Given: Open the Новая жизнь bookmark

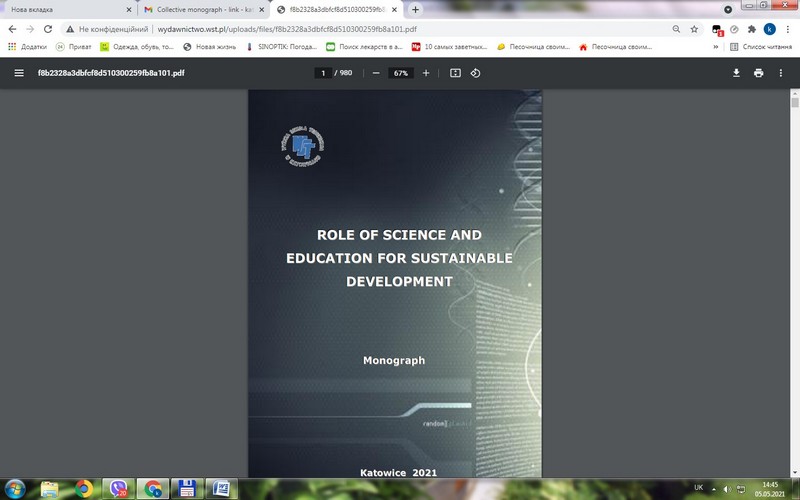Looking at the screenshot, I should pyautogui.click(x=212, y=46).
